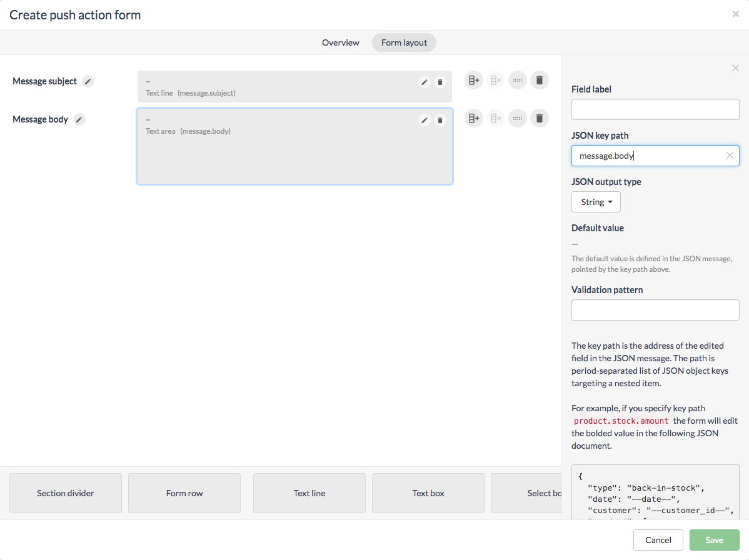Screen dimensions: 749x560
Task: Open the JSON output type String dropdown
Action: coord(596,202)
